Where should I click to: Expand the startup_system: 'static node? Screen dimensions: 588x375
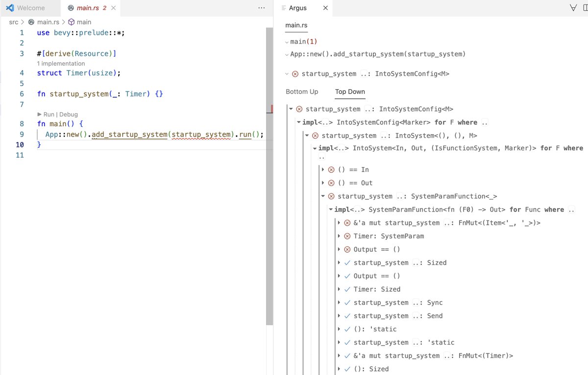pos(339,342)
